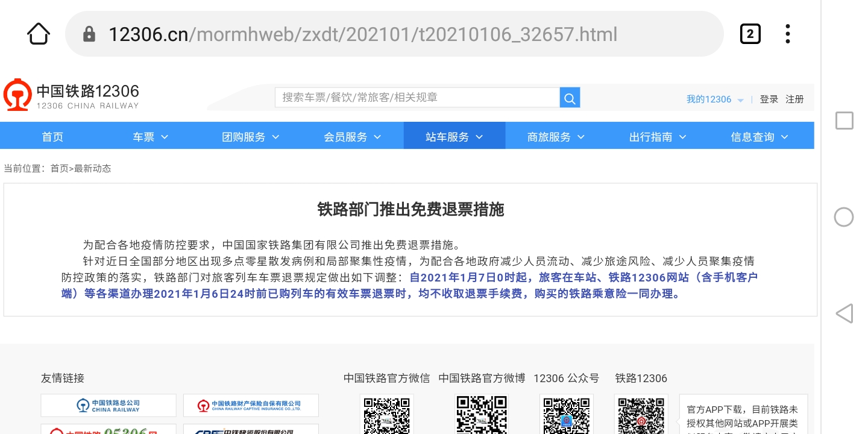Open the 95306 friendly link banner
The image size is (868, 434).
point(108,429)
